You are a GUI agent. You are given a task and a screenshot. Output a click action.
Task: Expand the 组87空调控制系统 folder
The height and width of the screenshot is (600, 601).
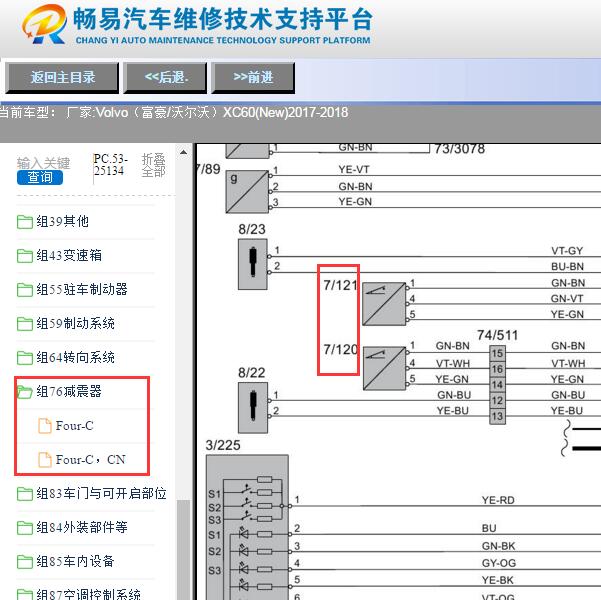[89, 594]
